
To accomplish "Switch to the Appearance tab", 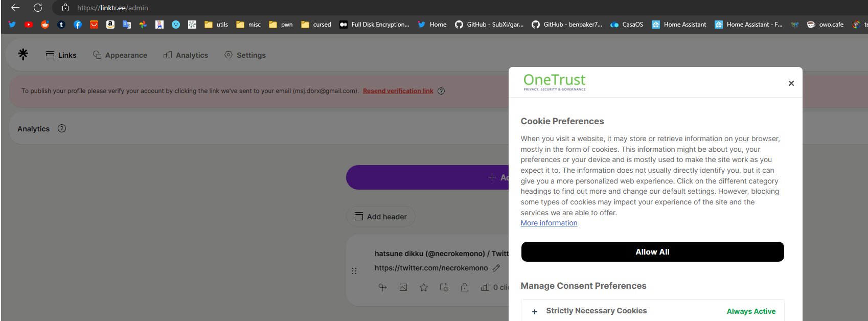I will (120, 55).
